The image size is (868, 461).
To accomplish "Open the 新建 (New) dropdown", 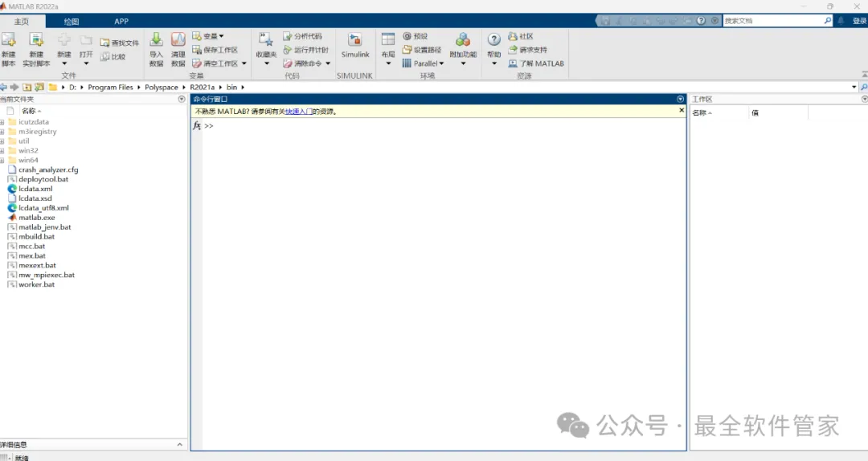I will 64,63.
